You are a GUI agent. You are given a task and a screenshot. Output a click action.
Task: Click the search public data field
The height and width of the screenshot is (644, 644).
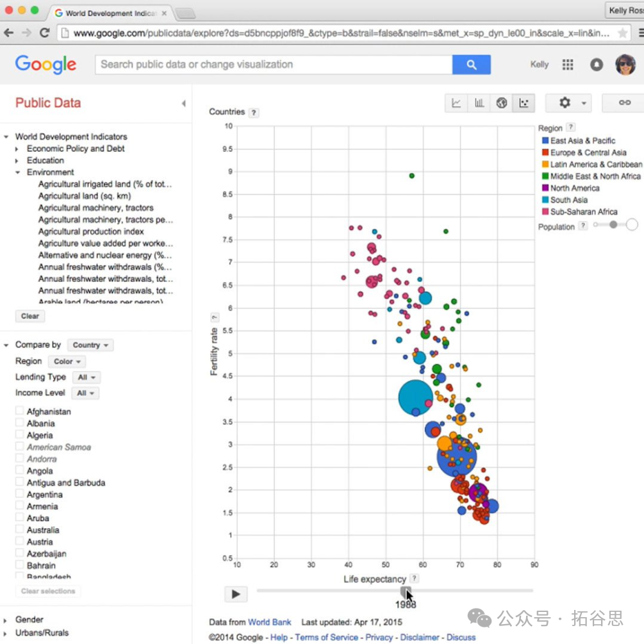(x=274, y=65)
